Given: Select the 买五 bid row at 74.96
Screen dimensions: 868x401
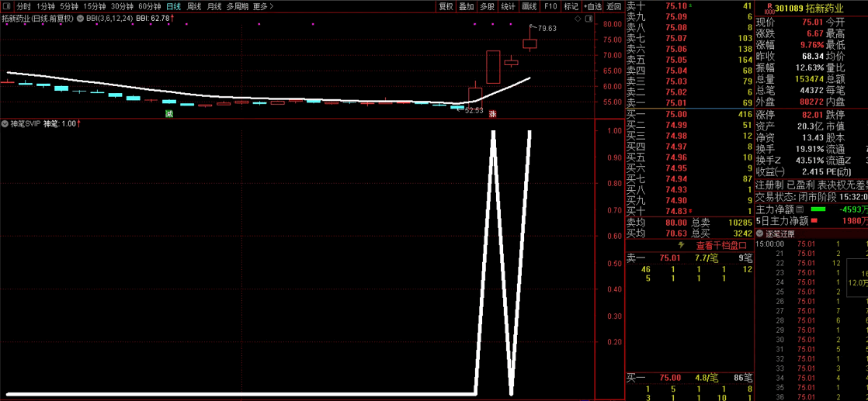Looking at the screenshot, I should (x=689, y=157).
